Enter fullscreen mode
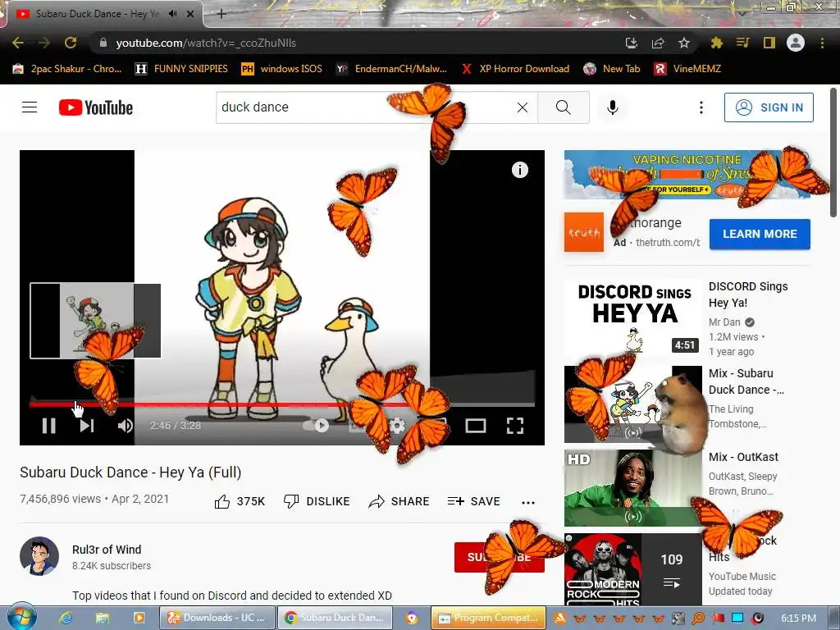 pos(515,426)
